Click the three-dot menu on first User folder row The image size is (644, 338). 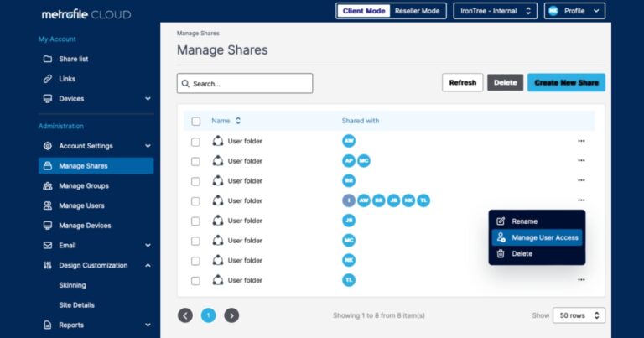[x=581, y=141]
